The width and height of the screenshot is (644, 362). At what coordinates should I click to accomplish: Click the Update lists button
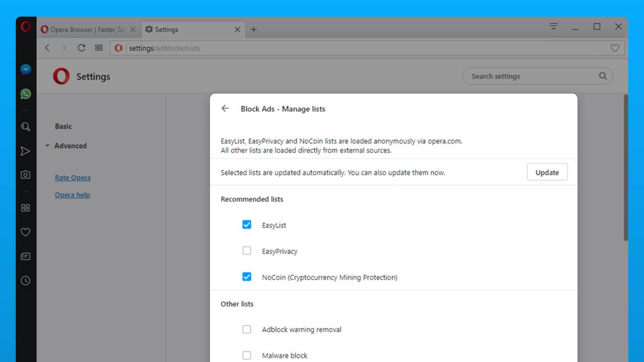tap(547, 172)
